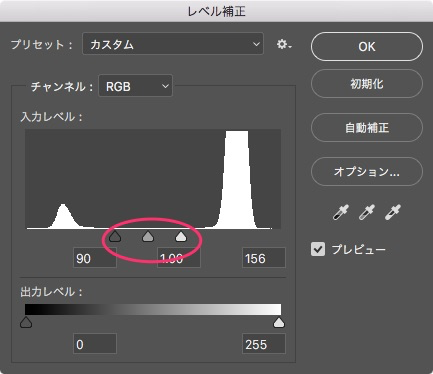The width and height of the screenshot is (433, 374).
Task: Open the オプション... dialog
Action: pos(367,172)
